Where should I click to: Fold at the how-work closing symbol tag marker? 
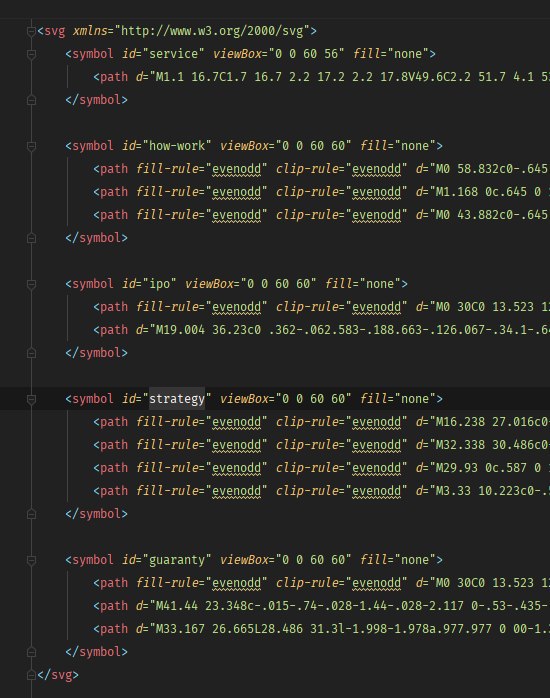[31, 238]
